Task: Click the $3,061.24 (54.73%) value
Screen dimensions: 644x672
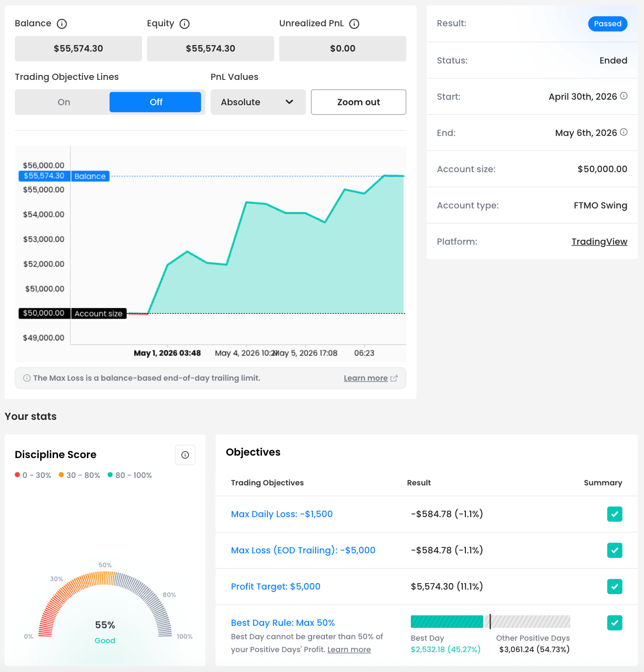Action: tap(534, 649)
